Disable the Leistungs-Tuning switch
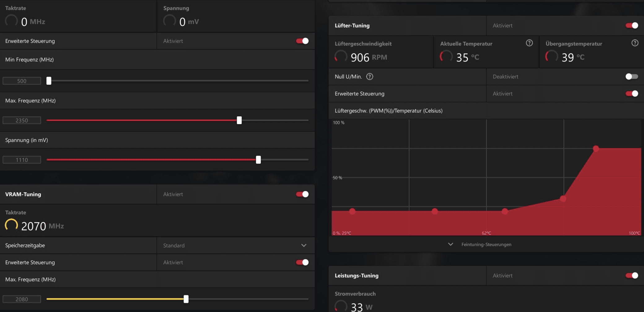Image resolution: width=644 pixels, height=312 pixels. 632,275
